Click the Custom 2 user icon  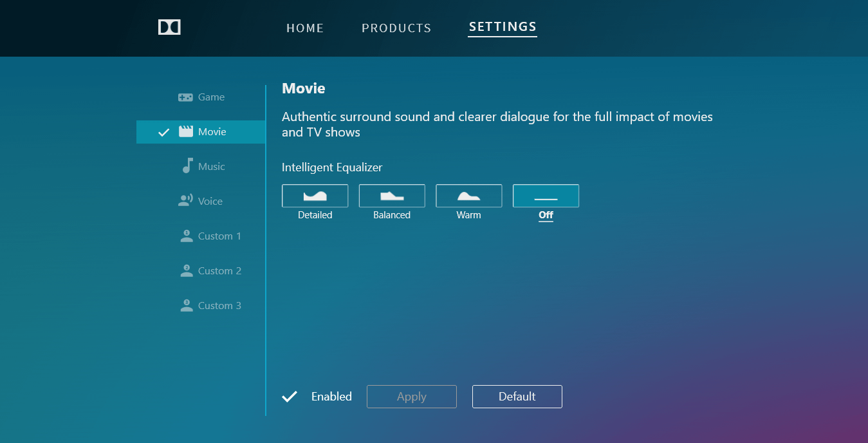(187, 270)
